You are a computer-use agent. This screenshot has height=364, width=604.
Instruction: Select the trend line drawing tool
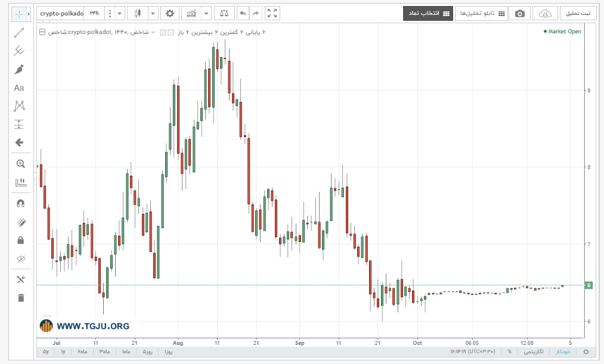pos(19,33)
